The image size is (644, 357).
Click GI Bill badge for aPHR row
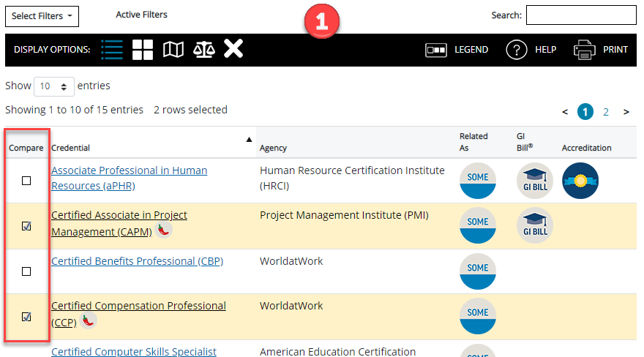535,181
